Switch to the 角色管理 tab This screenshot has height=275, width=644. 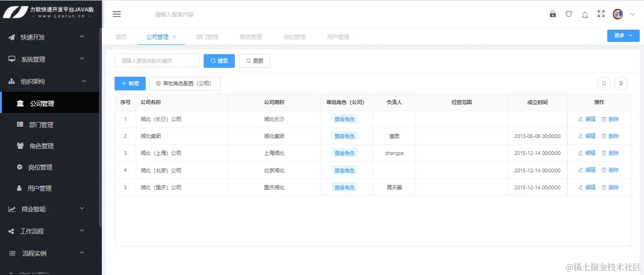pyautogui.click(x=250, y=36)
